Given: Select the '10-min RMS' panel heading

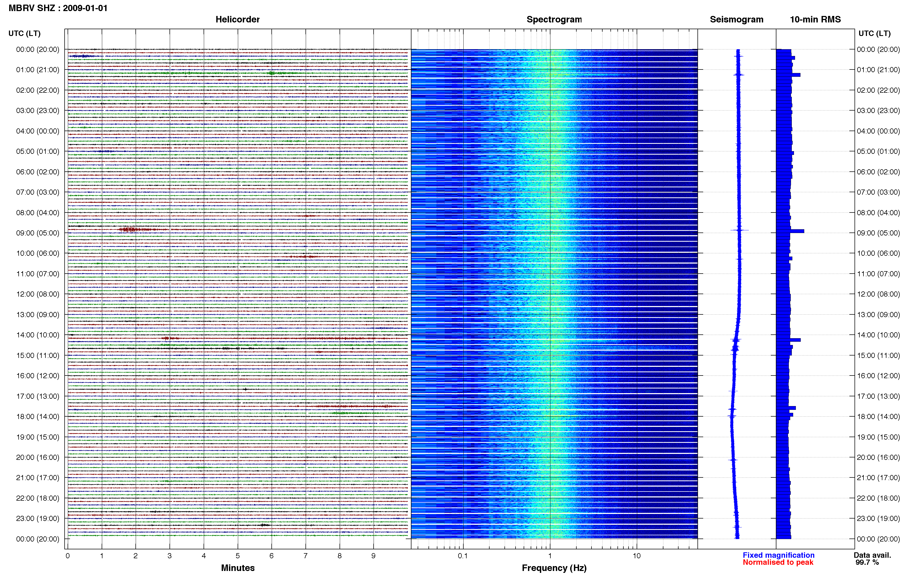Looking at the screenshot, I should point(815,19).
